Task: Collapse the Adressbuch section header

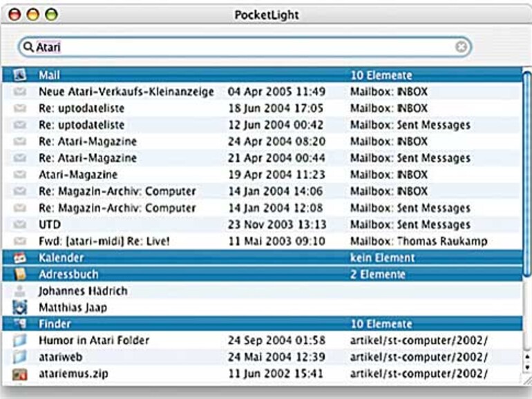Action: click(x=263, y=274)
